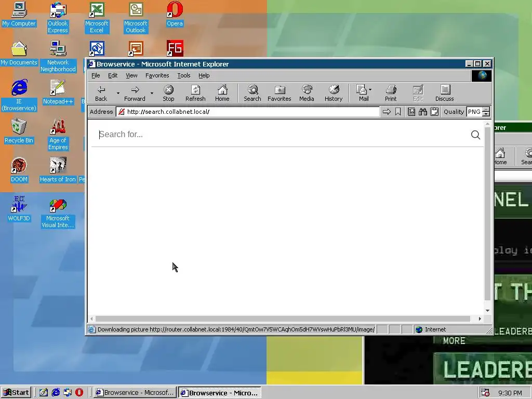
Task: Stop the page loading
Action: pos(168,94)
